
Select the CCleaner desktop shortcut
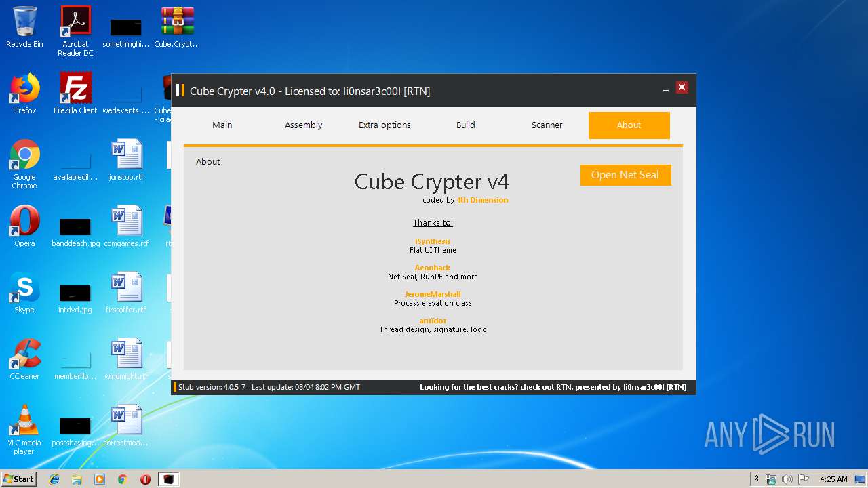pyautogui.click(x=24, y=359)
